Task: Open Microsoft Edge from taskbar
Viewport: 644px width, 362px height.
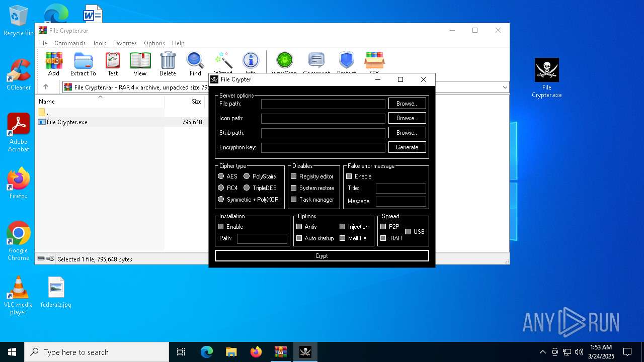Action: click(207, 352)
